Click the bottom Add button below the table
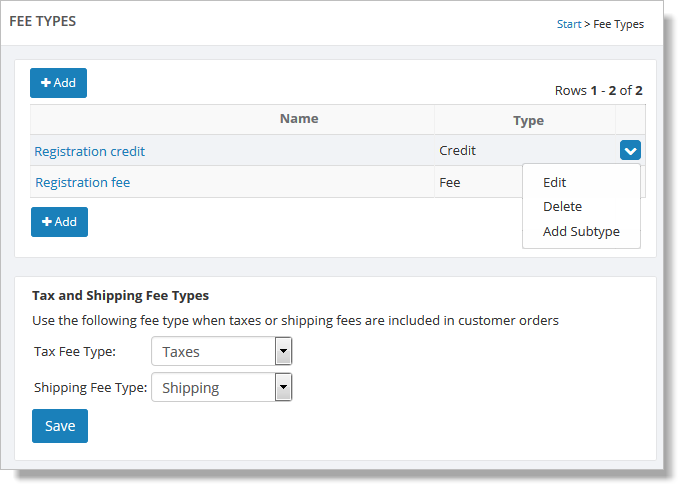 pos(59,222)
